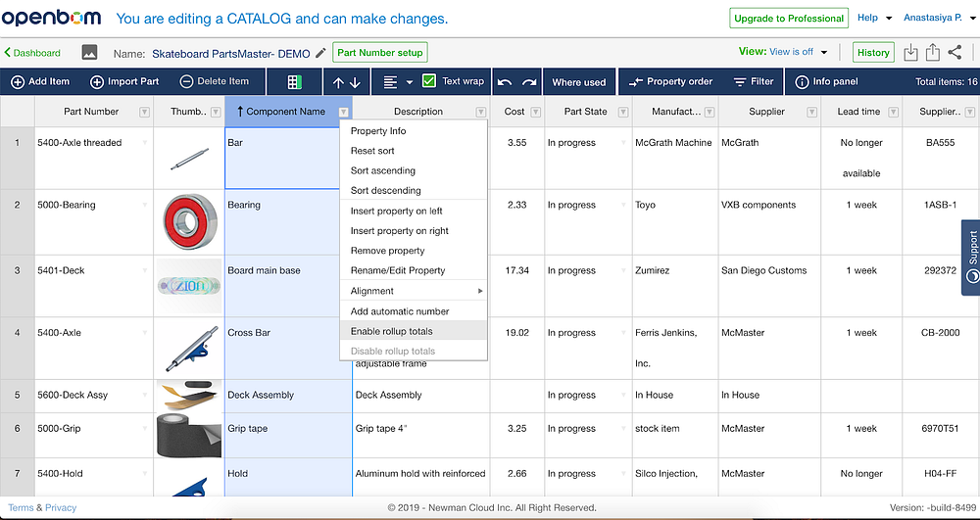This screenshot has width=980, height=520.
Task: Click cost value 17.34
Action: click(x=516, y=270)
